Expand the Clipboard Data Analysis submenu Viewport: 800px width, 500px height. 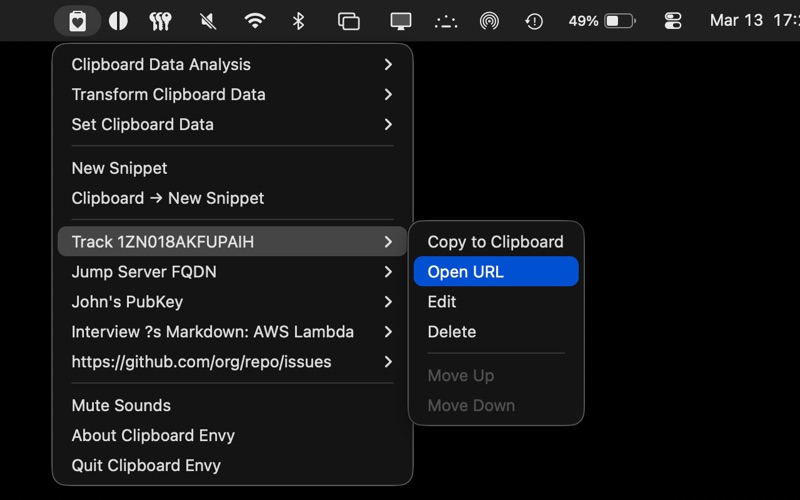click(x=232, y=64)
